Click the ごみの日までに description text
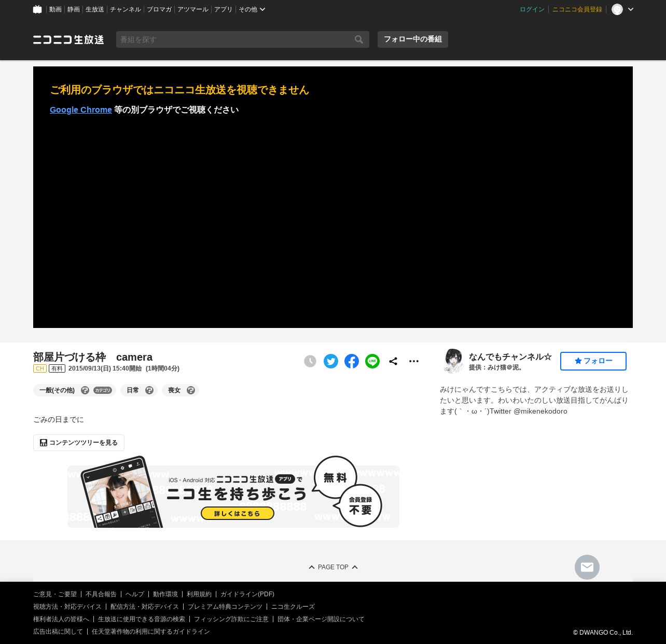This screenshot has height=644, width=666. pyautogui.click(x=59, y=419)
